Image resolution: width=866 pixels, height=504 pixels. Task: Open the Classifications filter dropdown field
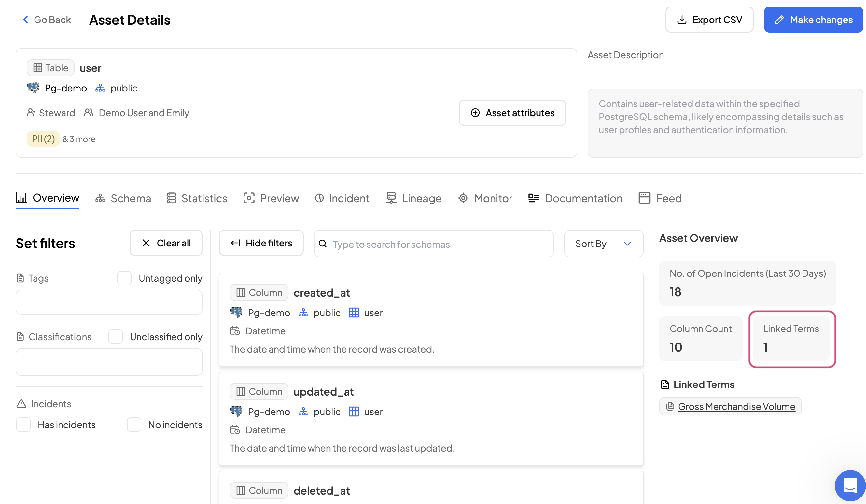coord(109,362)
